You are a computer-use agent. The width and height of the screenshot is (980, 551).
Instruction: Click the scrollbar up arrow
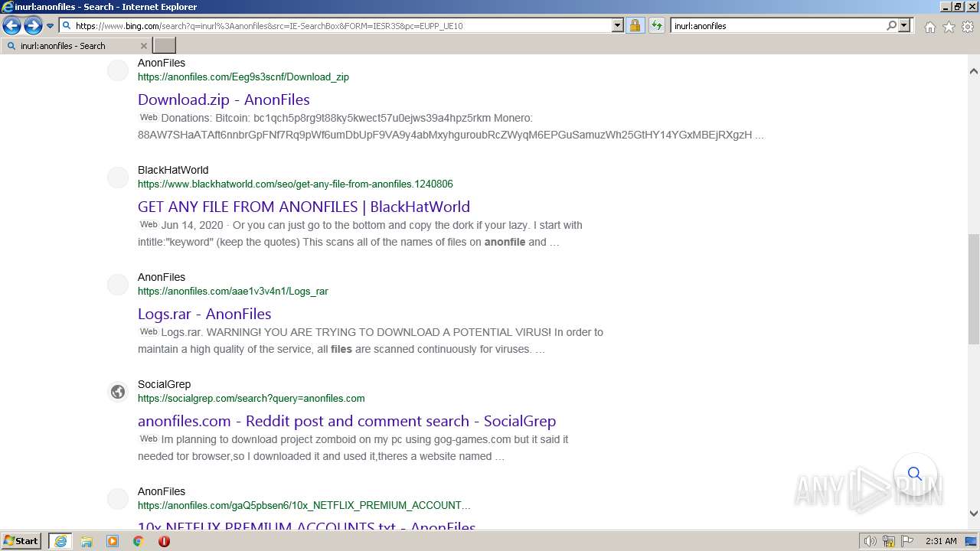pos(974,71)
